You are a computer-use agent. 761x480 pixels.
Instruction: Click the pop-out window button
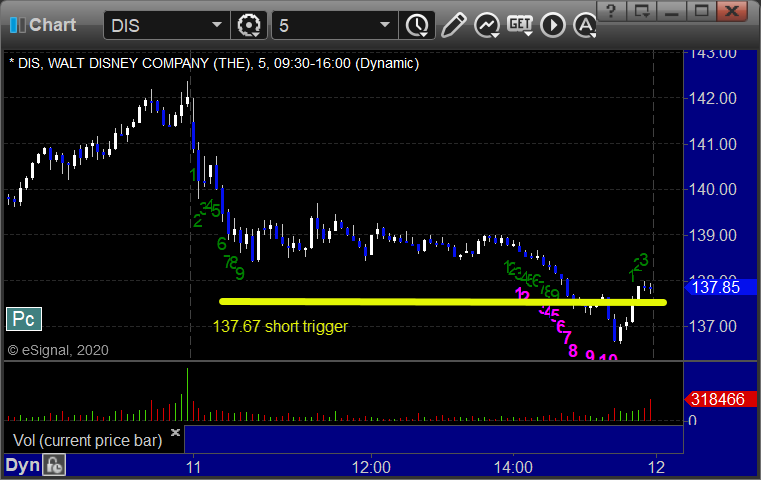(x=642, y=11)
